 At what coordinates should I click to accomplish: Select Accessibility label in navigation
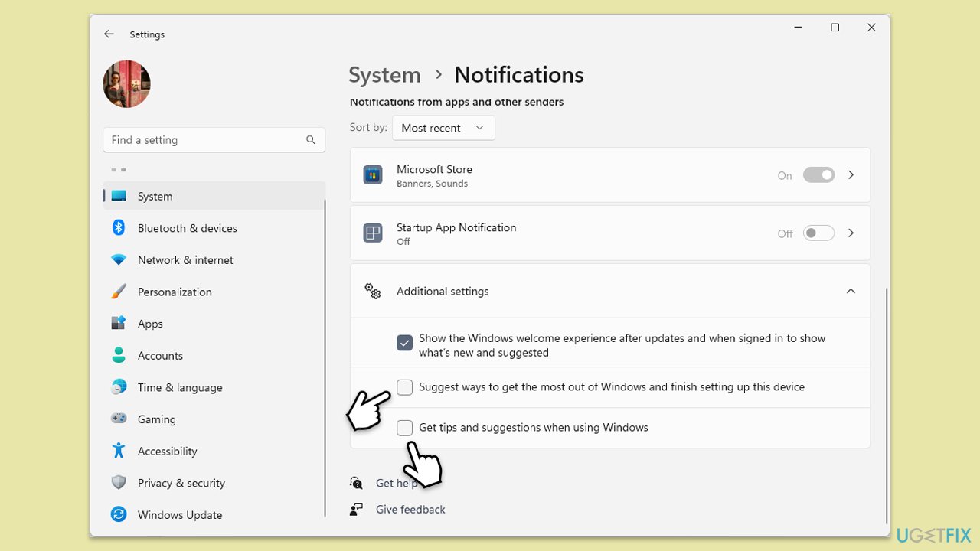(168, 452)
